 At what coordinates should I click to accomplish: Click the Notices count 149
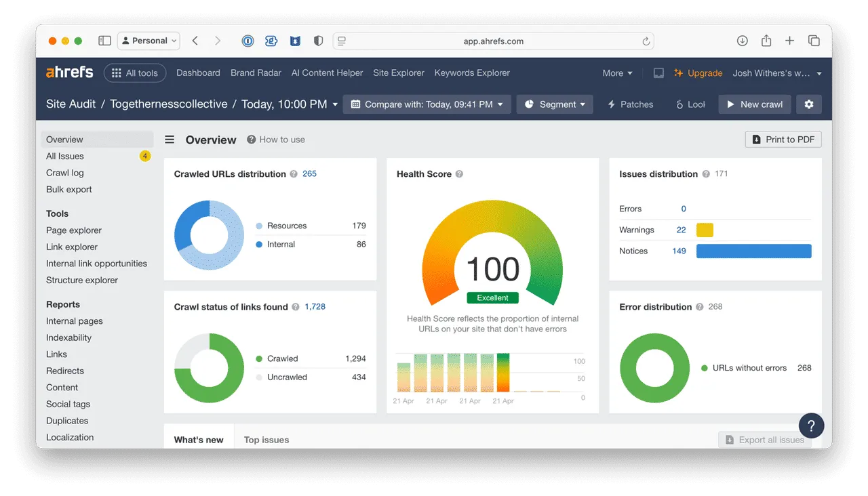pyautogui.click(x=679, y=251)
